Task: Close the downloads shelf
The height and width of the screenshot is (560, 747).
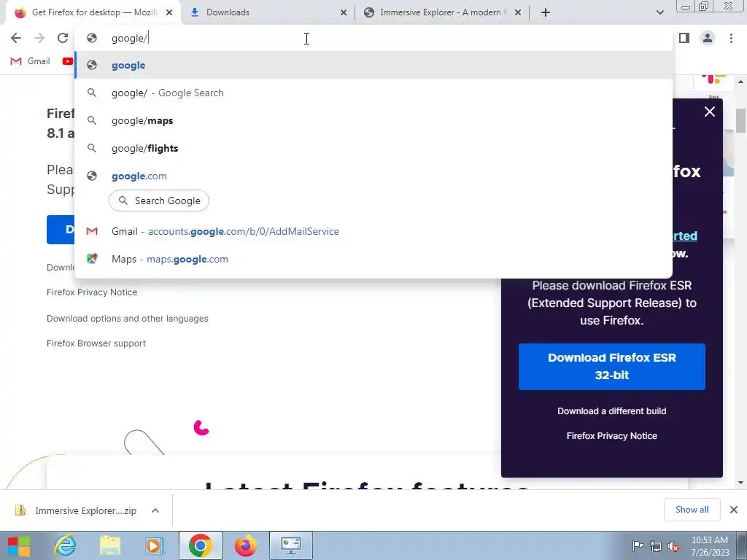Action: tap(734, 510)
